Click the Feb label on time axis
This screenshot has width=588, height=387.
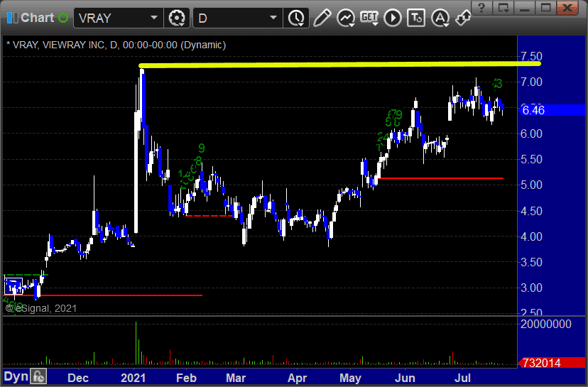coord(186,378)
